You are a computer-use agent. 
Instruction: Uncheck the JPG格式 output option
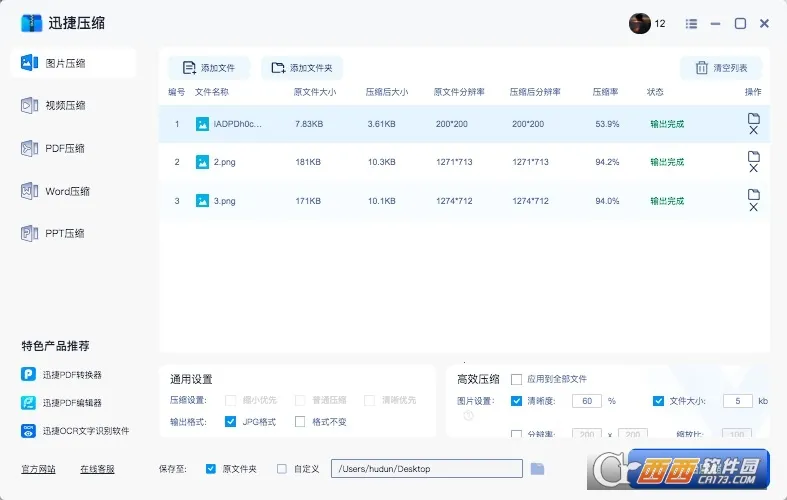click(x=230, y=422)
